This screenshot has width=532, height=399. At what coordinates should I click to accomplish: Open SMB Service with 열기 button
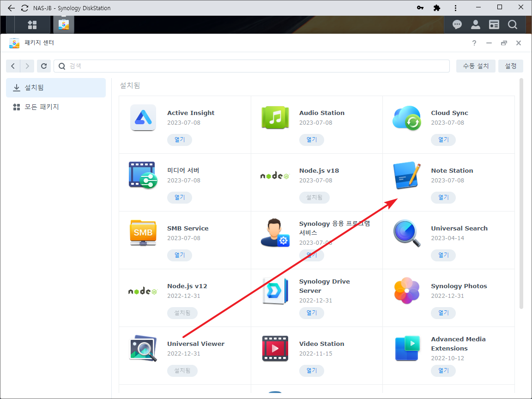click(180, 255)
